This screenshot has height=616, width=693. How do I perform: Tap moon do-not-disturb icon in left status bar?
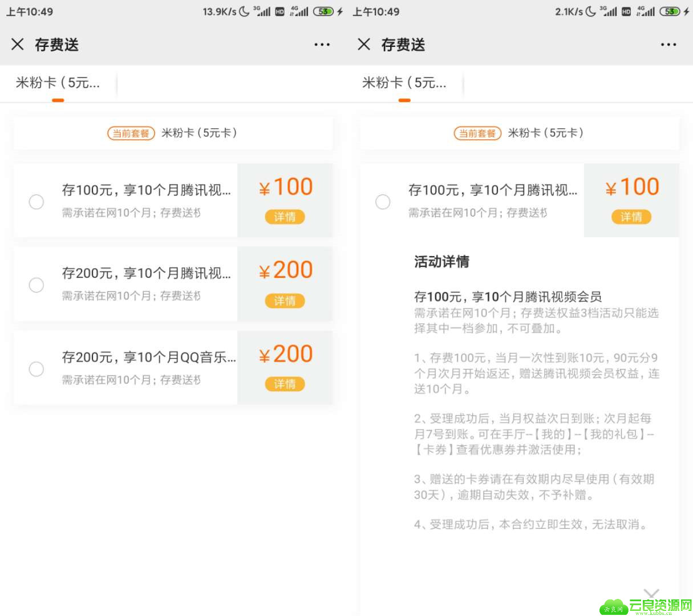[244, 11]
